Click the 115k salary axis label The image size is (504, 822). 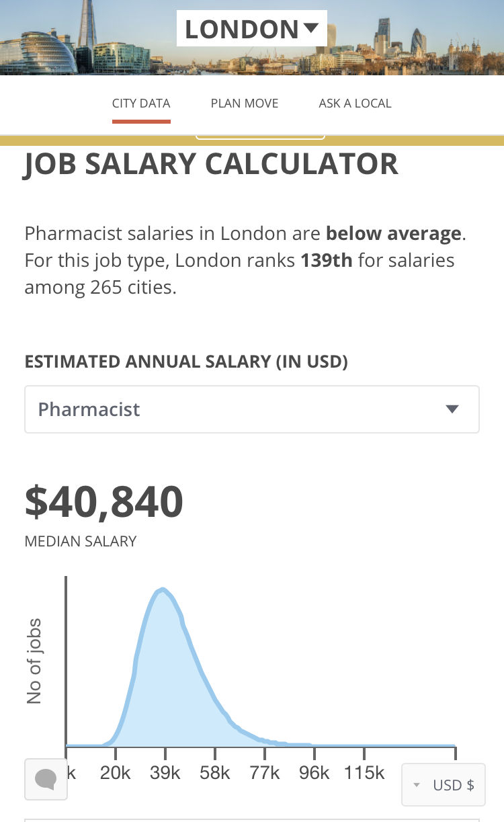(364, 774)
